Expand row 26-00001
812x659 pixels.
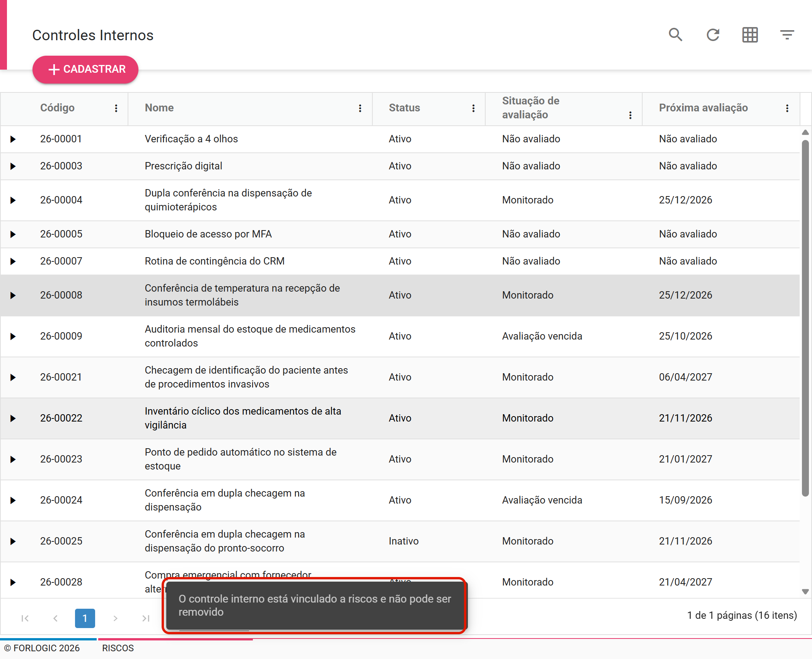click(x=13, y=139)
